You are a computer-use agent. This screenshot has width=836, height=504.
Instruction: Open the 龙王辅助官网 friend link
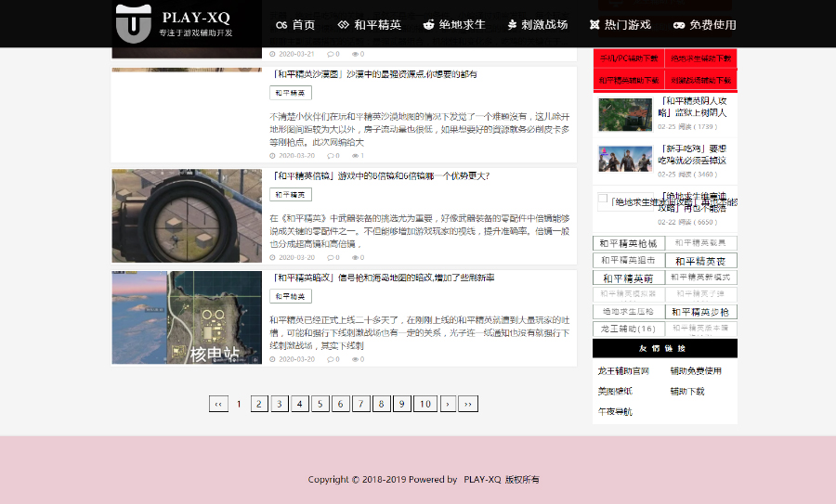click(x=623, y=371)
